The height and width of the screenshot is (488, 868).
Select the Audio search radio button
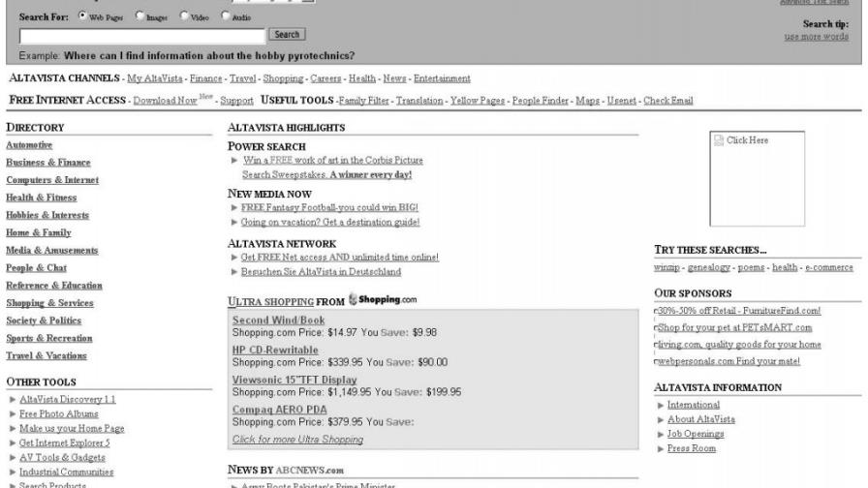click(226, 15)
